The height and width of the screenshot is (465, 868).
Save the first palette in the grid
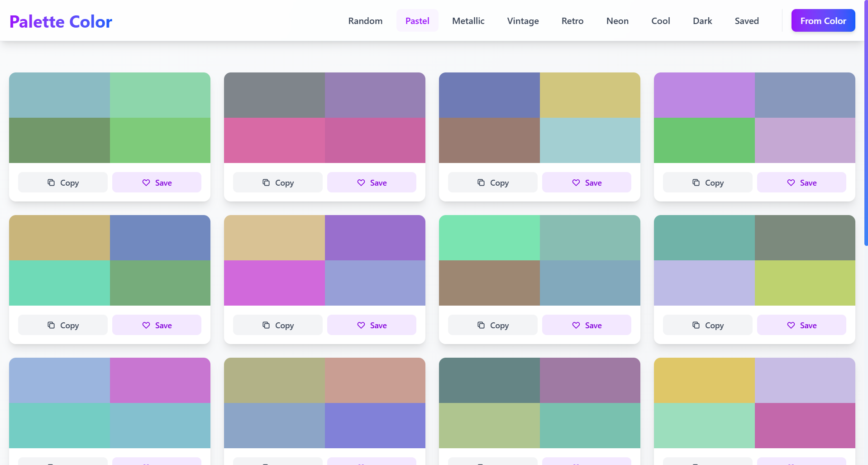[x=157, y=182]
